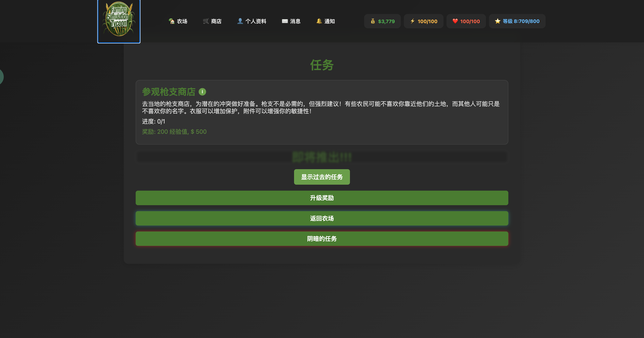Image resolution: width=644 pixels, height=338 pixels.
Task: Click the farm house icon
Action: coord(171,21)
